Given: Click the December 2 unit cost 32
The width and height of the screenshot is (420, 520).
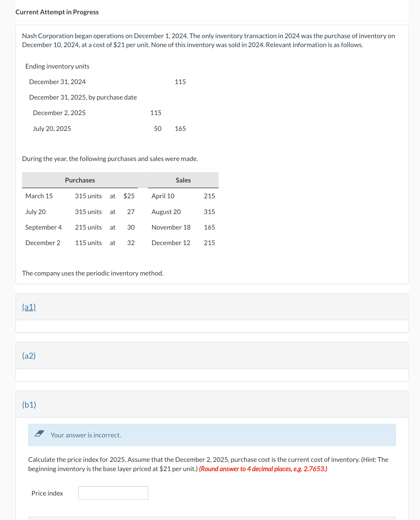Looking at the screenshot, I should [131, 243].
